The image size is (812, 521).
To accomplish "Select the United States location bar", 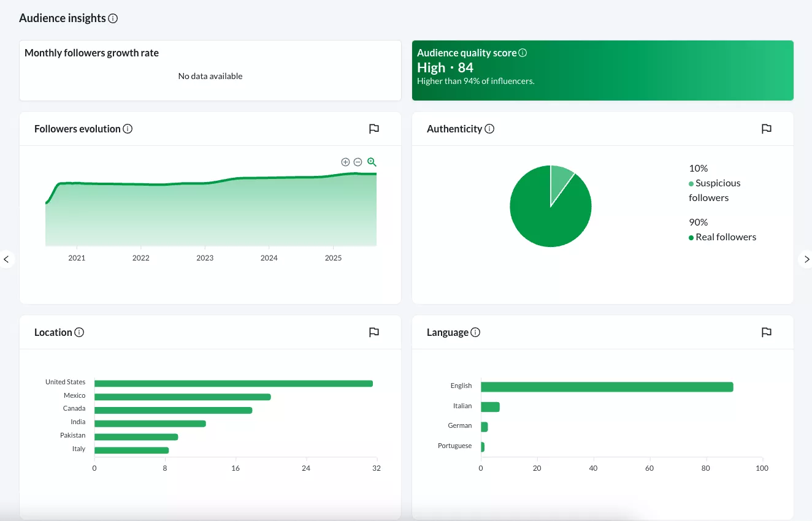I will coord(234,384).
